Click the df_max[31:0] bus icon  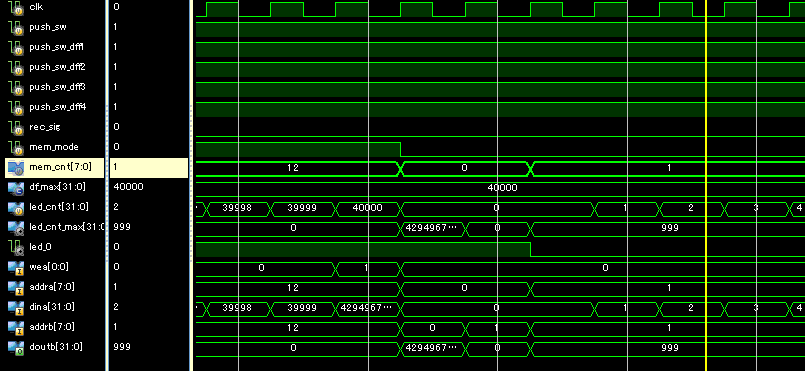click(15, 187)
